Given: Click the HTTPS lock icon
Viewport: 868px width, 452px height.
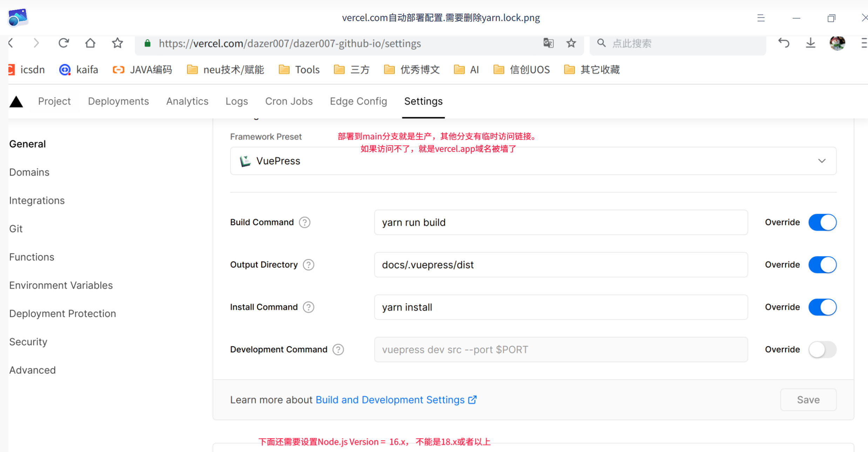Looking at the screenshot, I should pyautogui.click(x=147, y=43).
